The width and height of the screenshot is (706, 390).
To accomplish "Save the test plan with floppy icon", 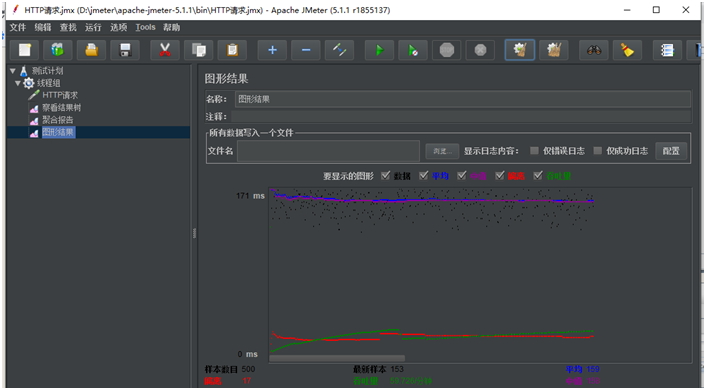I will 125,50.
